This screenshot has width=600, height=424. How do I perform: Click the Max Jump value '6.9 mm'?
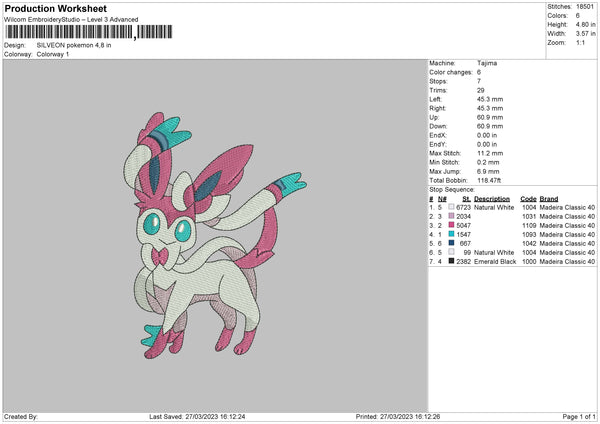click(x=488, y=171)
